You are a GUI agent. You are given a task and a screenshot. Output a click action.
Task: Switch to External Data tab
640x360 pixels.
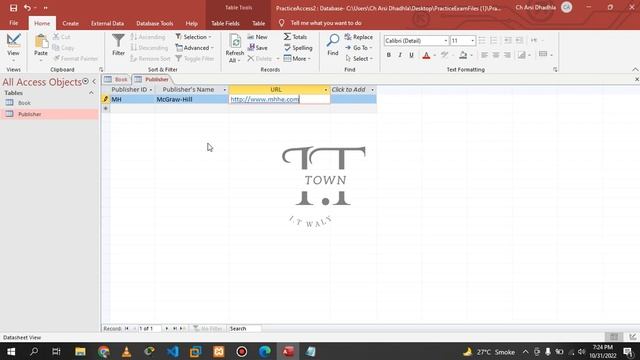[107, 23]
